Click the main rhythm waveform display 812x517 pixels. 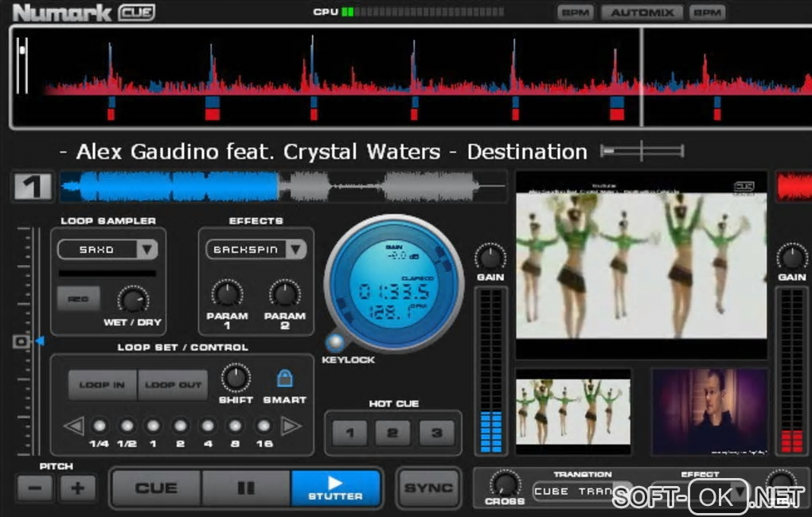[412, 76]
